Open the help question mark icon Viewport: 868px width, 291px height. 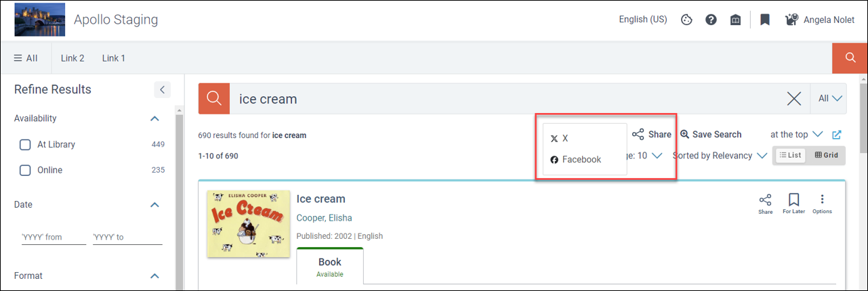(x=711, y=20)
